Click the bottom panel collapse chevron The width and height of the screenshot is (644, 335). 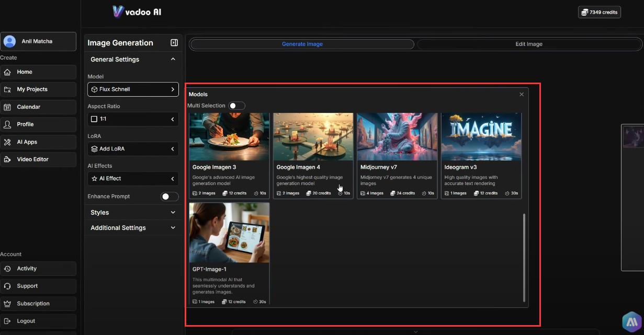416,331
